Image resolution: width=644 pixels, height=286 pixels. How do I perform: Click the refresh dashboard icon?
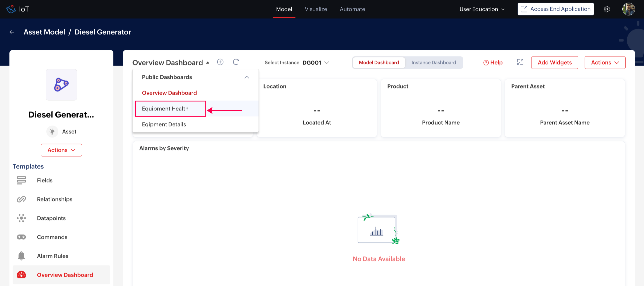pos(236,62)
